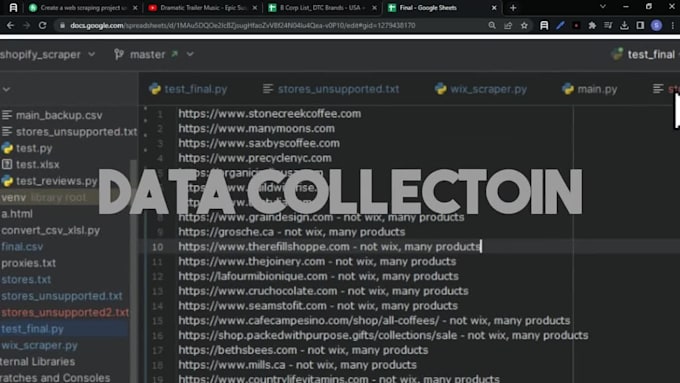Click the address bar URL

(x=243, y=26)
